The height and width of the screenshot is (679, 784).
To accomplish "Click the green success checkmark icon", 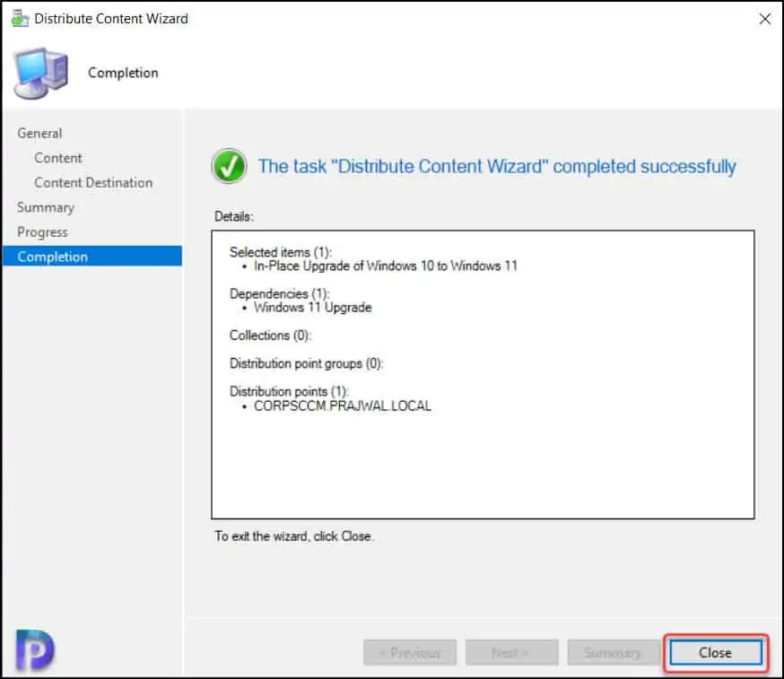I will pyautogui.click(x=229, y=166).
